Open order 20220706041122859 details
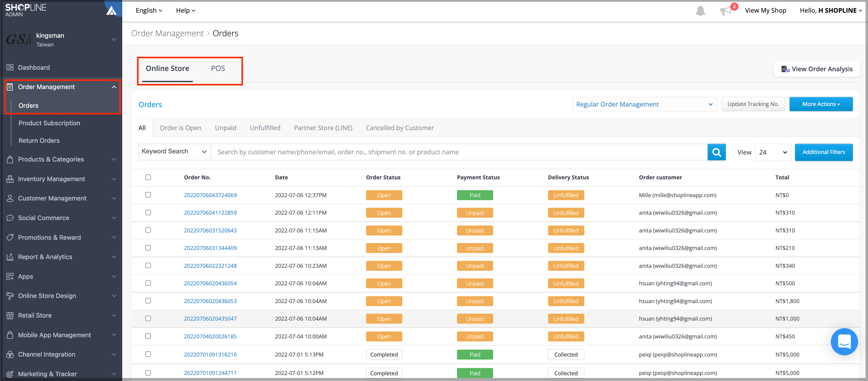 pyautogui.click(x=210, y=213)
